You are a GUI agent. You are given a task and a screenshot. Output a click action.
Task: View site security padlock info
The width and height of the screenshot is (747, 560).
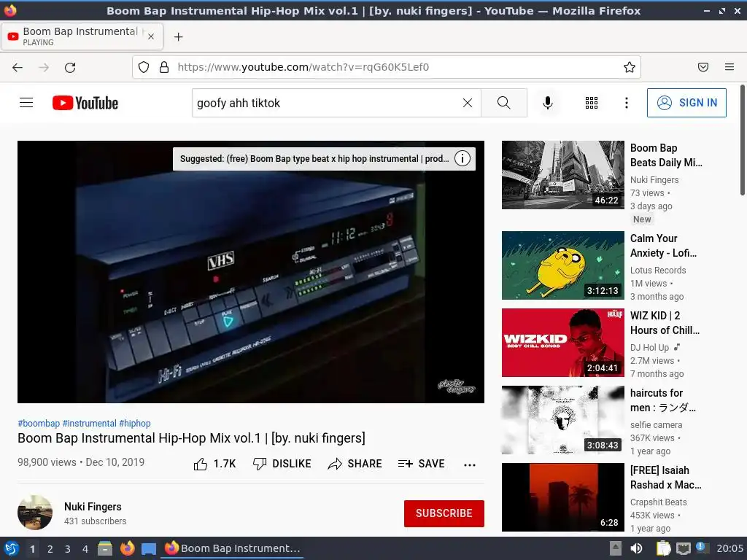164,67
